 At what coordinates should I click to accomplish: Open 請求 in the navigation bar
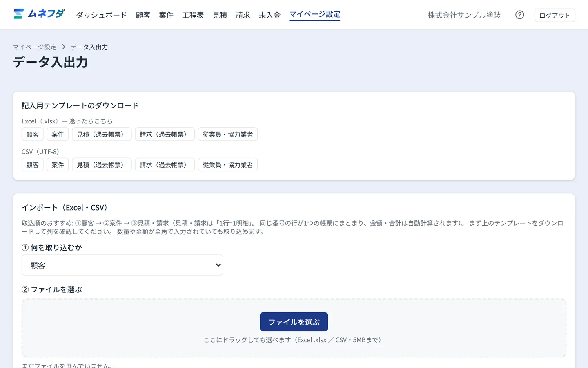tap(243, 15)
